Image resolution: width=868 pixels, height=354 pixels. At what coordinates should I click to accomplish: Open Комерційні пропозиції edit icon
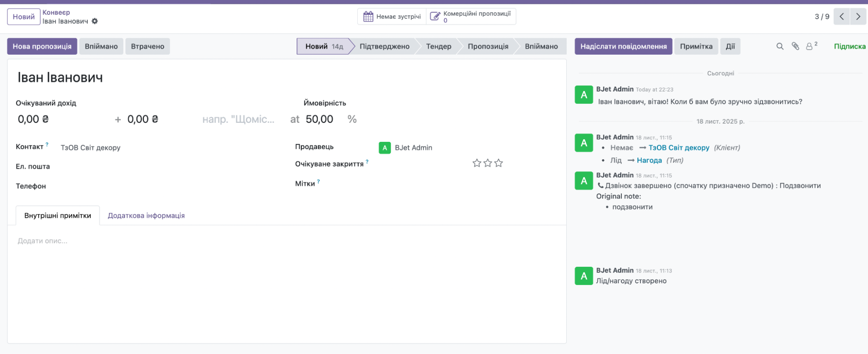pyautogui.click(x=435, y=16)
